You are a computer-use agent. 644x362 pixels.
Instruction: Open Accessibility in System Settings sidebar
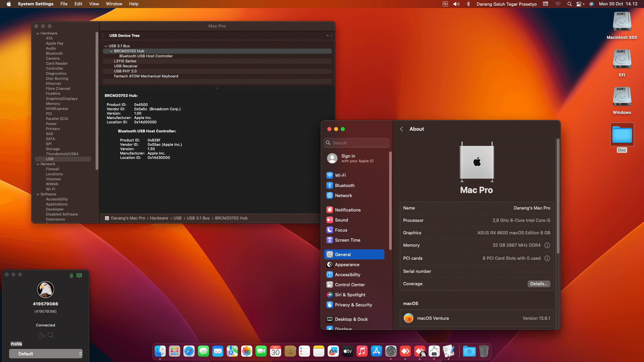(x=354, y=275)
